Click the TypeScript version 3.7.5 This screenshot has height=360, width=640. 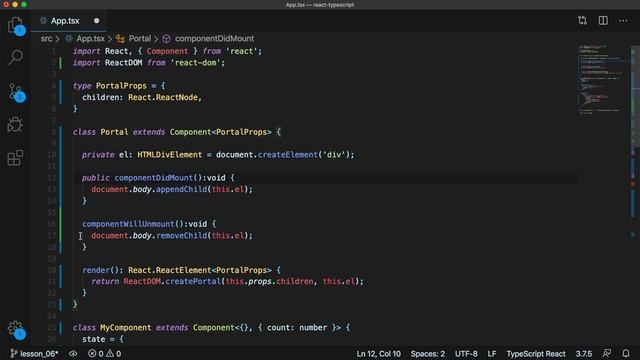click(584, 353)
